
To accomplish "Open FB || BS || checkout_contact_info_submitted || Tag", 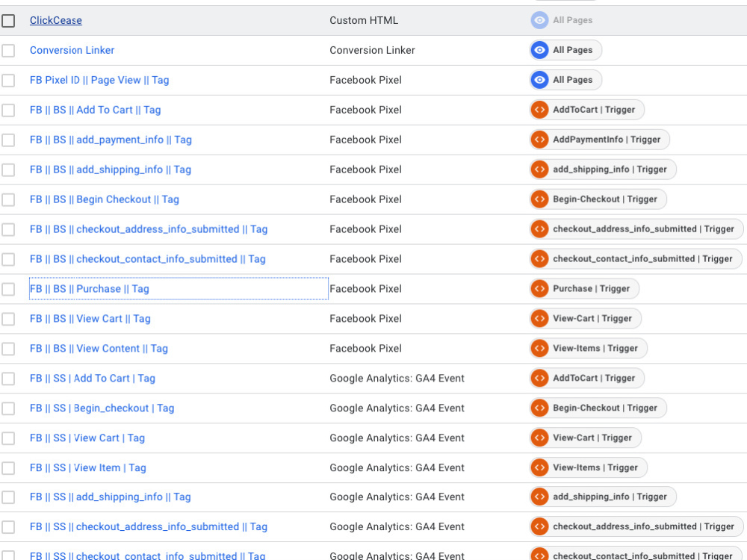I will coord(148,259).
